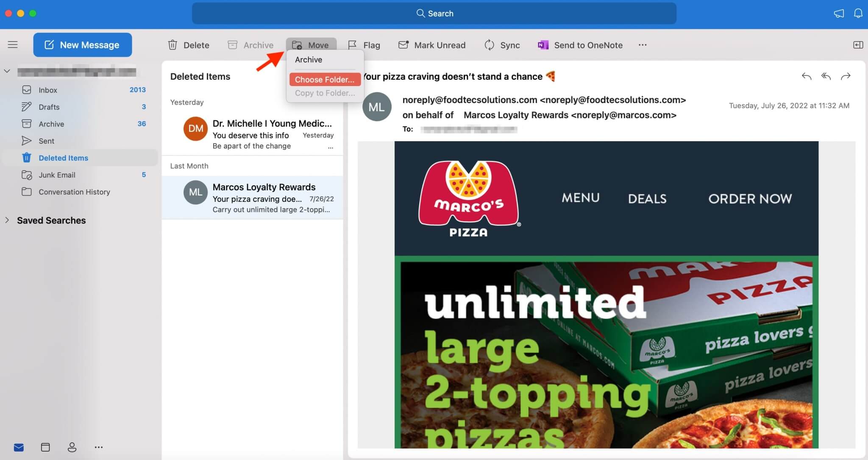Open the People contacts icon
Viewport: 868px width, 460px height.
(72, 447)
